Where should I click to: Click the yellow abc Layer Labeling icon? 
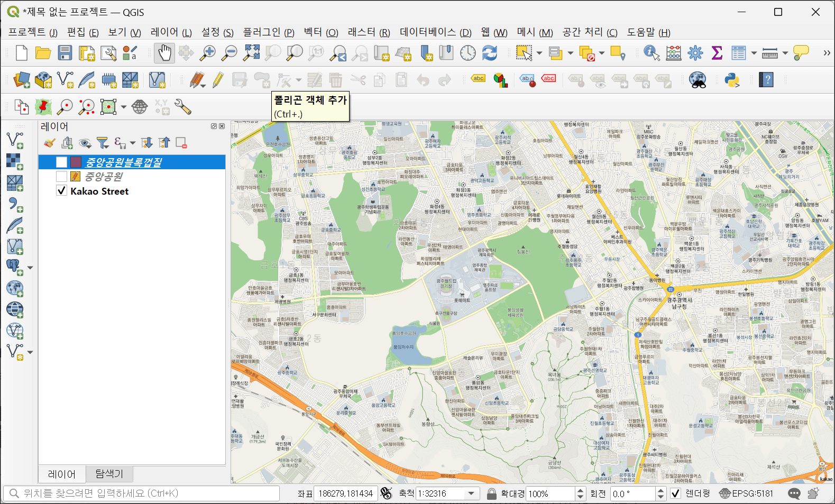479,79
